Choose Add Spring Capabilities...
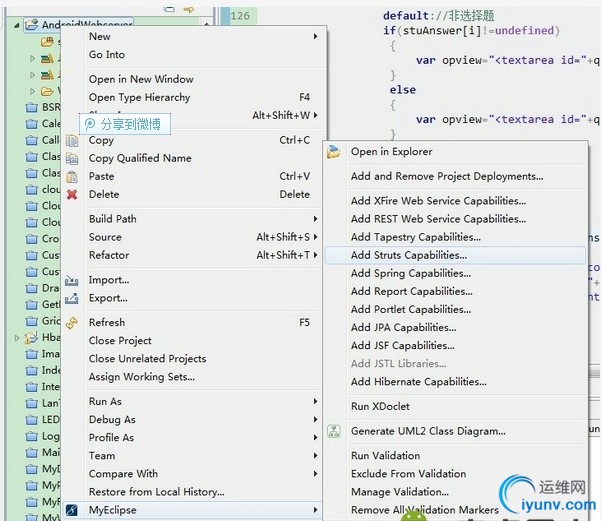602x521 pixels. coord(411,273)
